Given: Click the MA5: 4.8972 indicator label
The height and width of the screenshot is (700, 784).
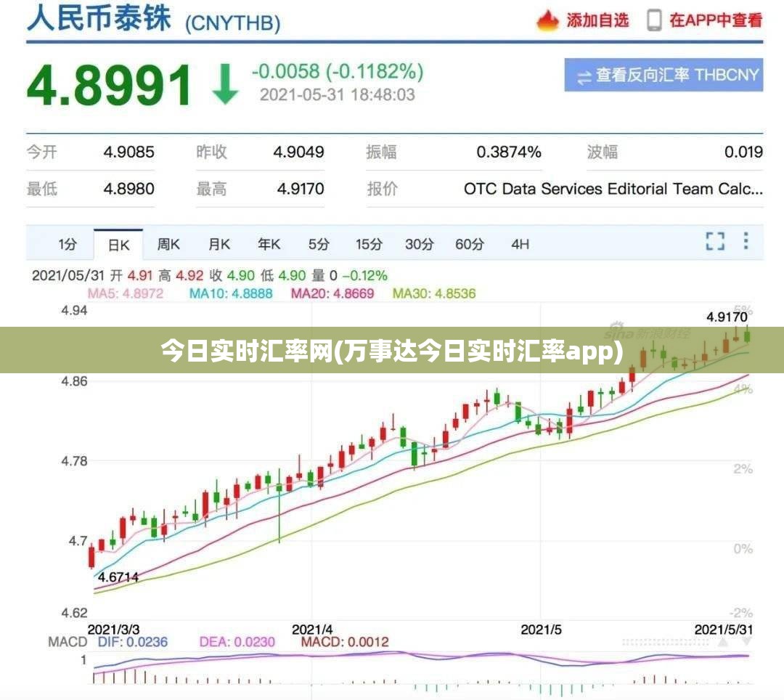Looking at the screenshot, I should (x=126, y=293).
